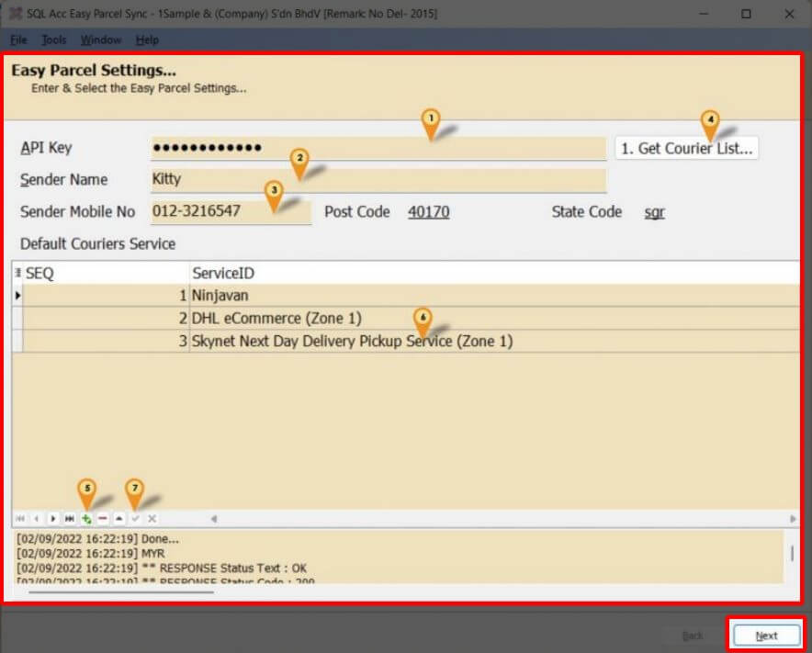Screen dimensions: 812x653
Task: Click the log vertical scrollbar thumb
Action: coord(793,553)
